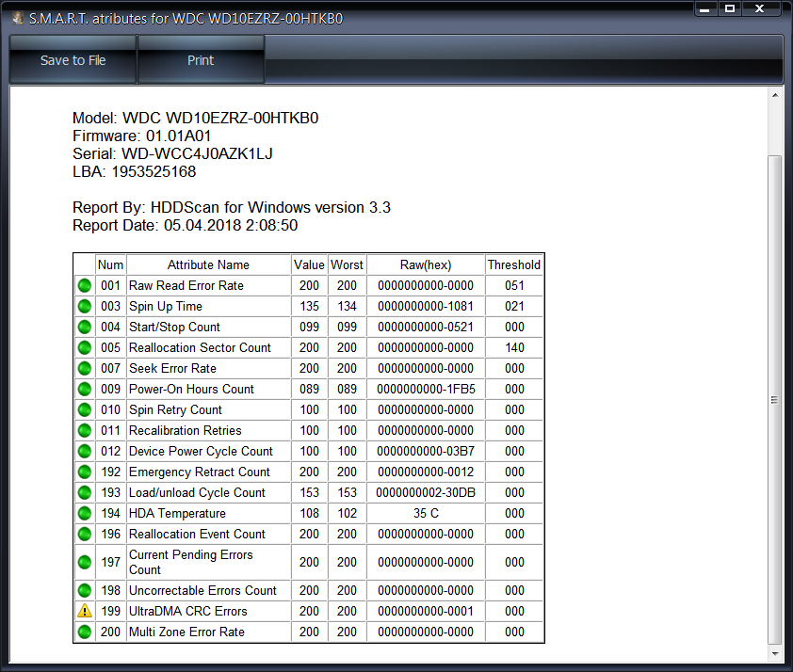Screen dimensions: 793x672
Task: Click Power-On Hours raw value 0000000000-1FB5
Action: [x=426, y=389]
